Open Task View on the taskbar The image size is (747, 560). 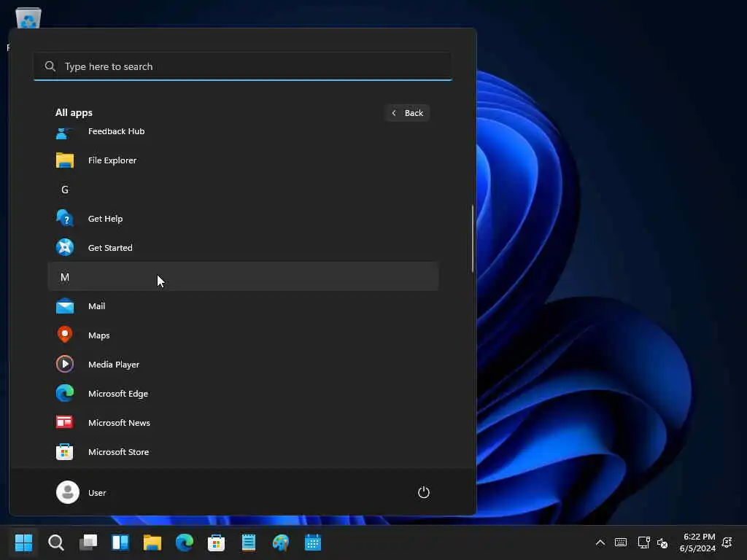point(88,542)
